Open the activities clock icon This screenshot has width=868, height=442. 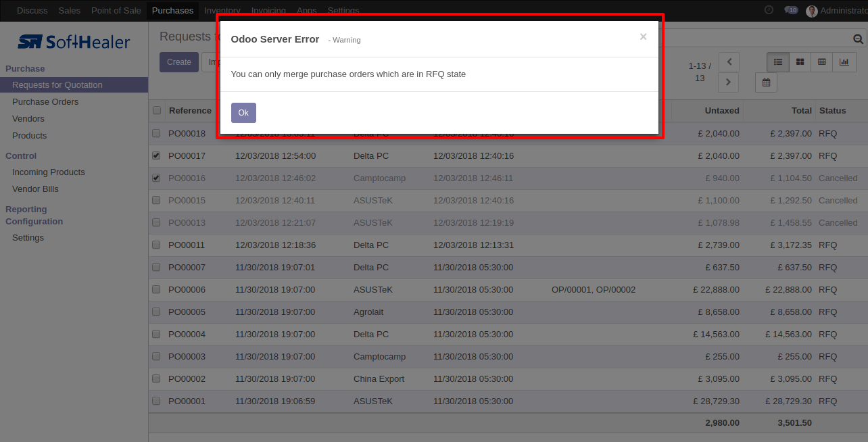coord(769,10)
